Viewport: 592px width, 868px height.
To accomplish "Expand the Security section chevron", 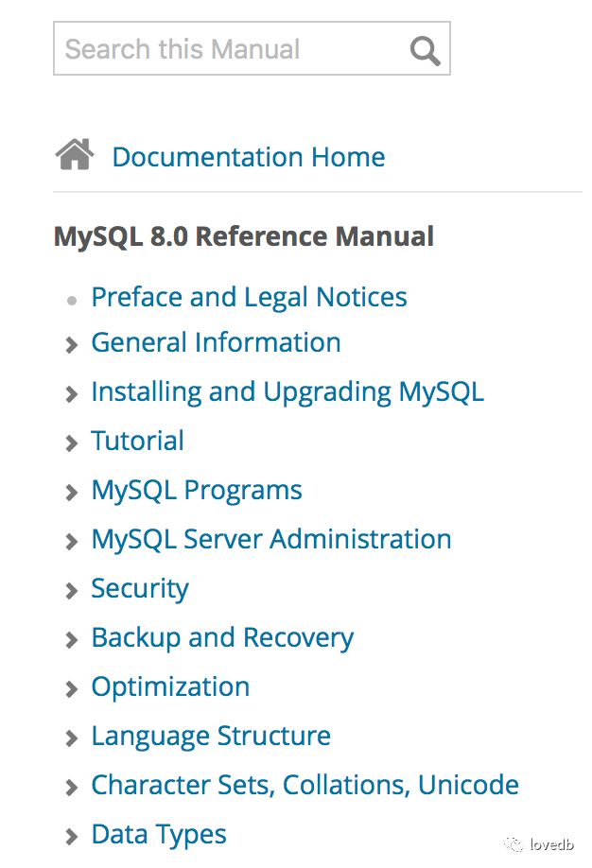I will [x=72, y=591].
